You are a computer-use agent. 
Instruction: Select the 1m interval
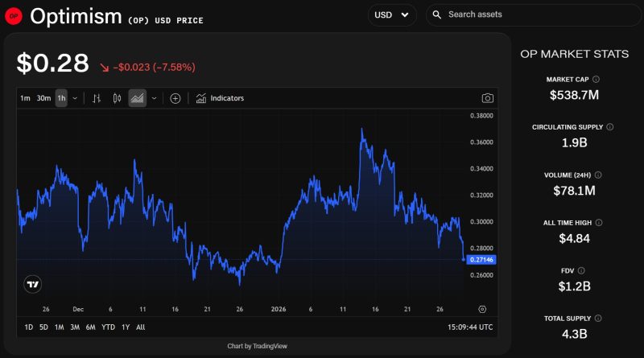(25, 98)
